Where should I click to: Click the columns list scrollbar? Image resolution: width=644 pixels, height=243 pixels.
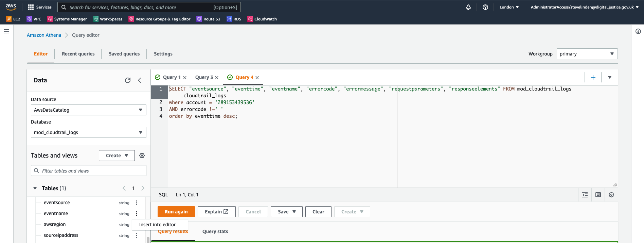click(x=148, y=240)
